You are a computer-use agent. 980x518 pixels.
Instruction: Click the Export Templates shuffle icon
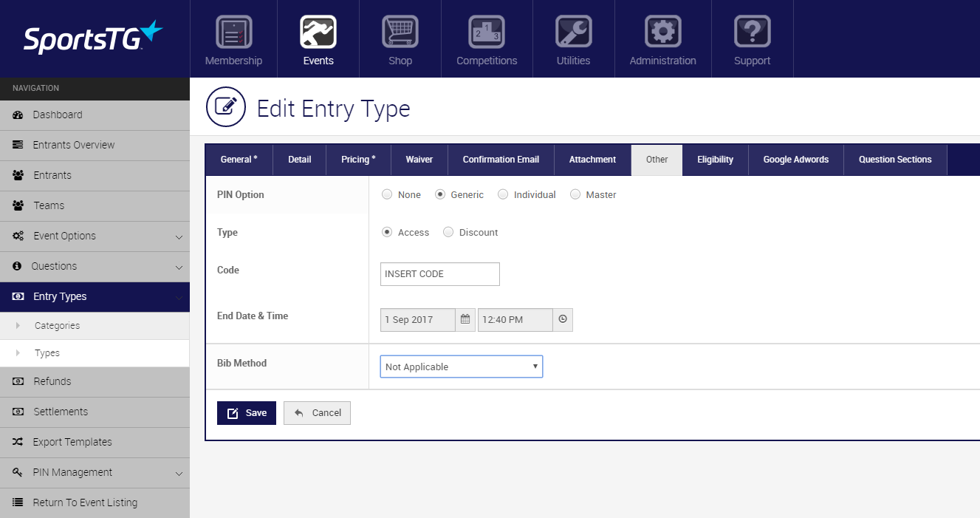pyautogui.click(x=18, y=442)
